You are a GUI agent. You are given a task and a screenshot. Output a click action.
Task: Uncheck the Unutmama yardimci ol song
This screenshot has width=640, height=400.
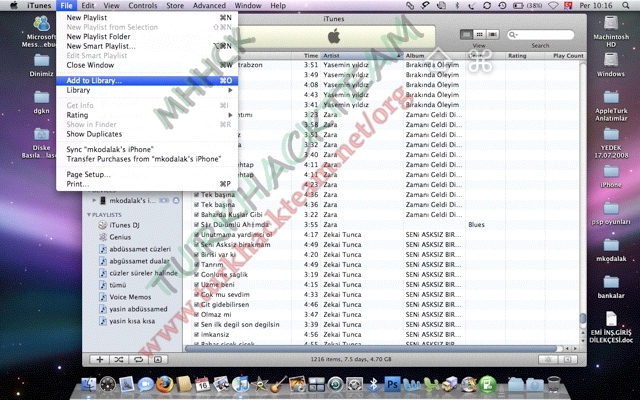tap(196, 235)
